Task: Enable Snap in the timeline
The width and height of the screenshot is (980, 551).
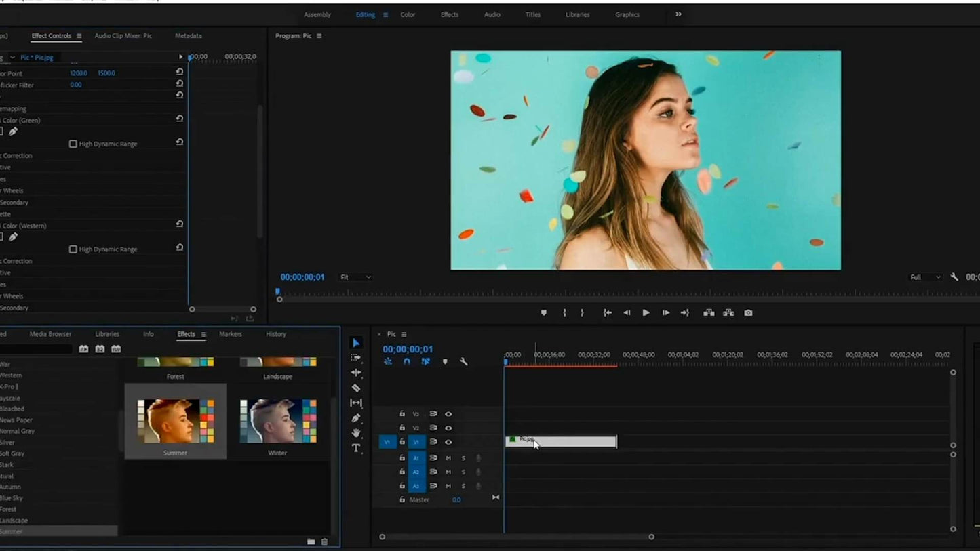Action: click(407, 361)
